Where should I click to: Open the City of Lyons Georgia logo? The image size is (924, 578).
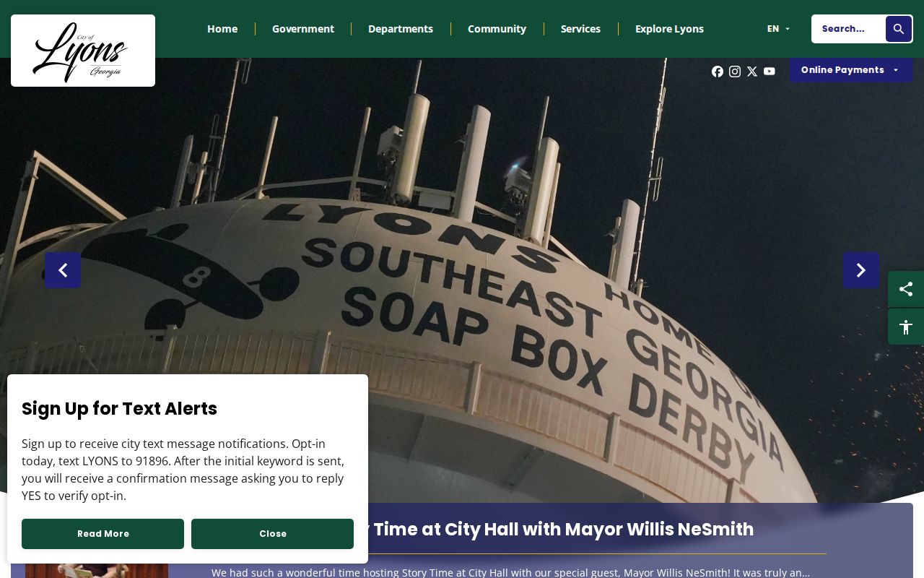83,51
